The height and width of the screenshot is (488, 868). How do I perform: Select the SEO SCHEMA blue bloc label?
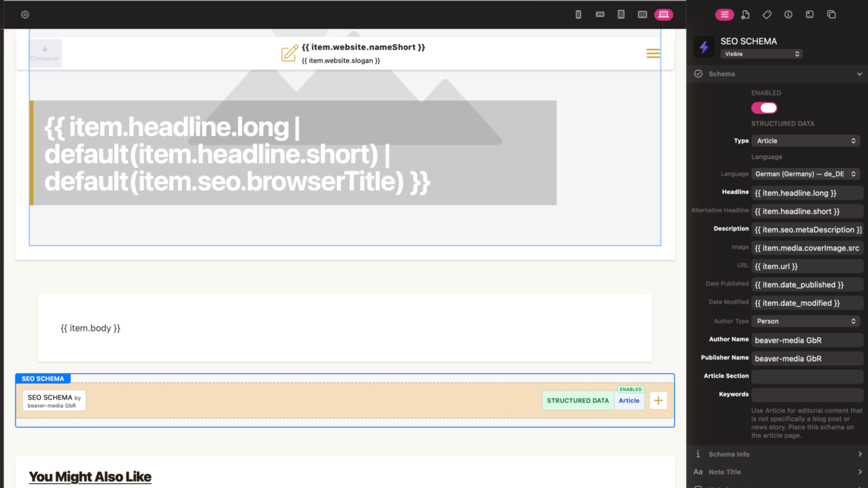pos(43,379)
